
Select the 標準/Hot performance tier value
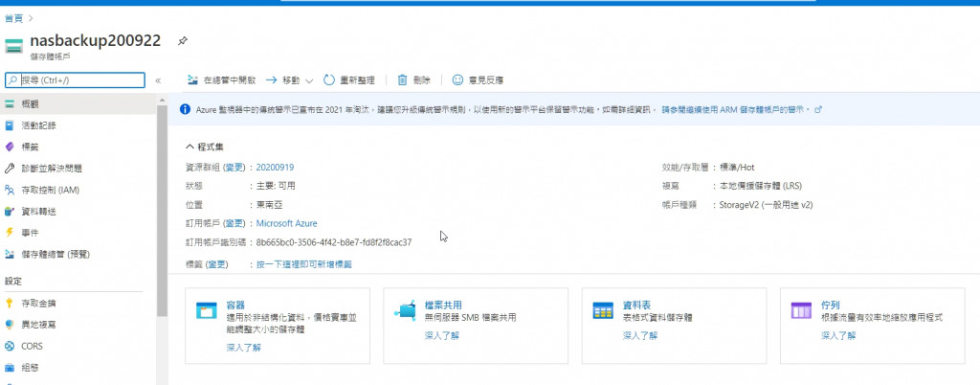click(738, 168)
